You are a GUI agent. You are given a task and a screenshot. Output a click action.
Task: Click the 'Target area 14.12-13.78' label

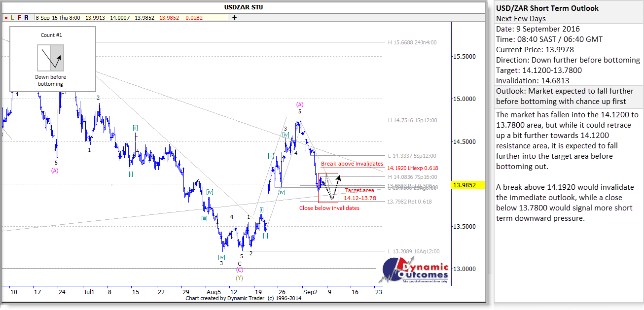click(x=360, y=194)
